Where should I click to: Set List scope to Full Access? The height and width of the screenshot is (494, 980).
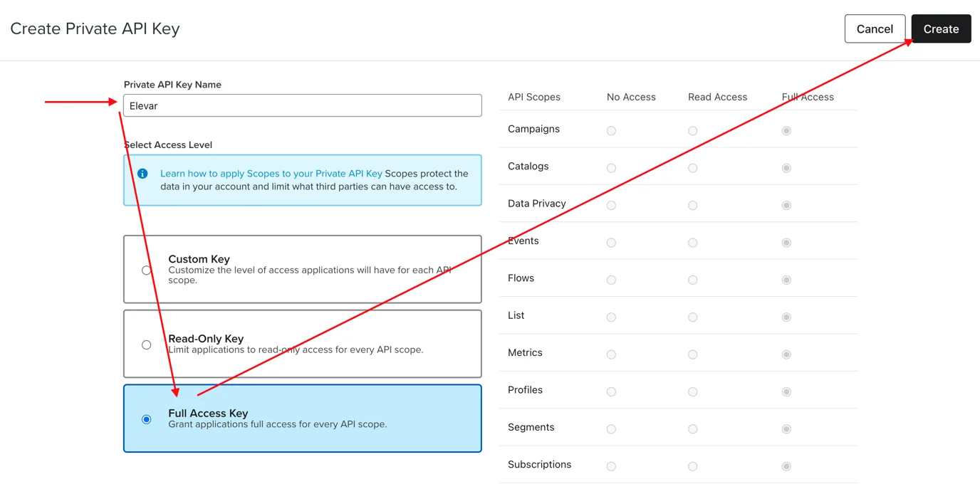coord(786,317)
